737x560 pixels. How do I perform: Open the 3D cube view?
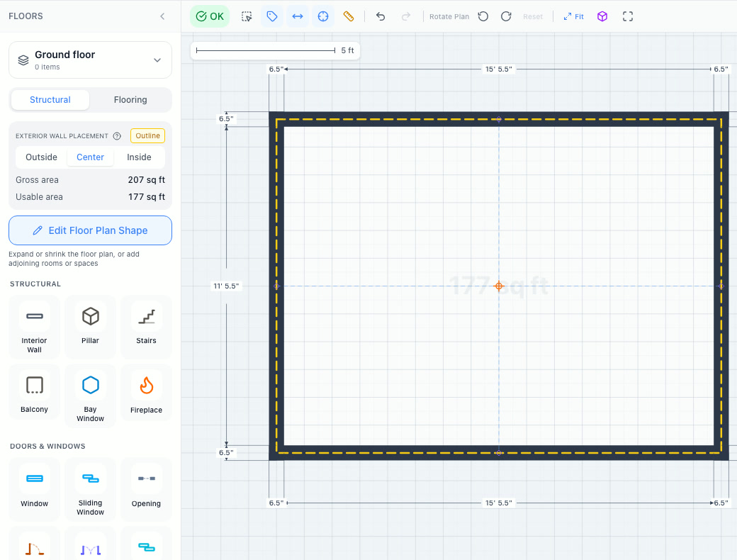[x=602, y=16]
